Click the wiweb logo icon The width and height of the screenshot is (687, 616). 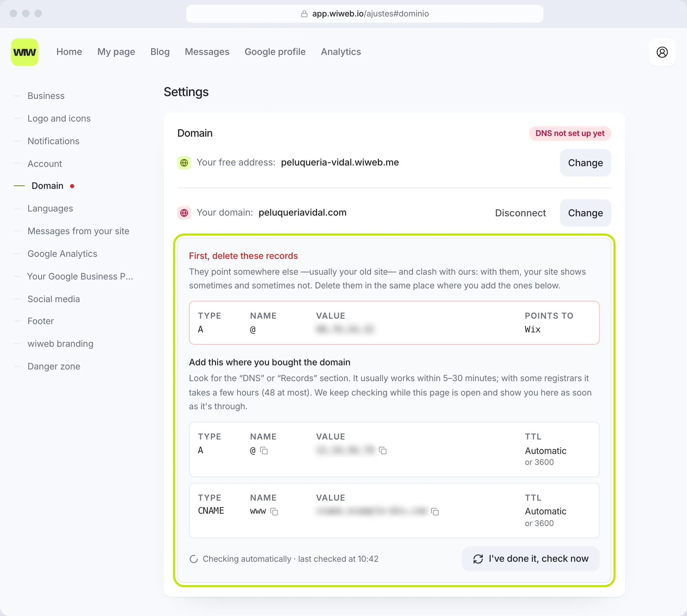point(25,52)
